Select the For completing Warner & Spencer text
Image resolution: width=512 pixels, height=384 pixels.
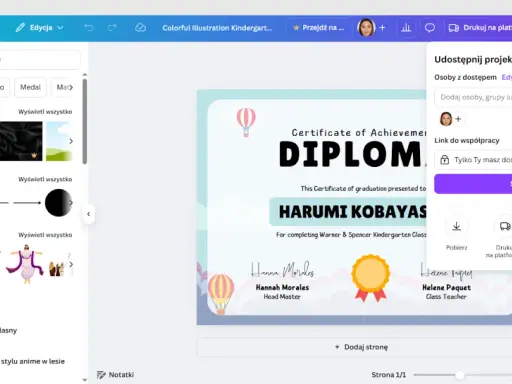click(x=351, y=235)
